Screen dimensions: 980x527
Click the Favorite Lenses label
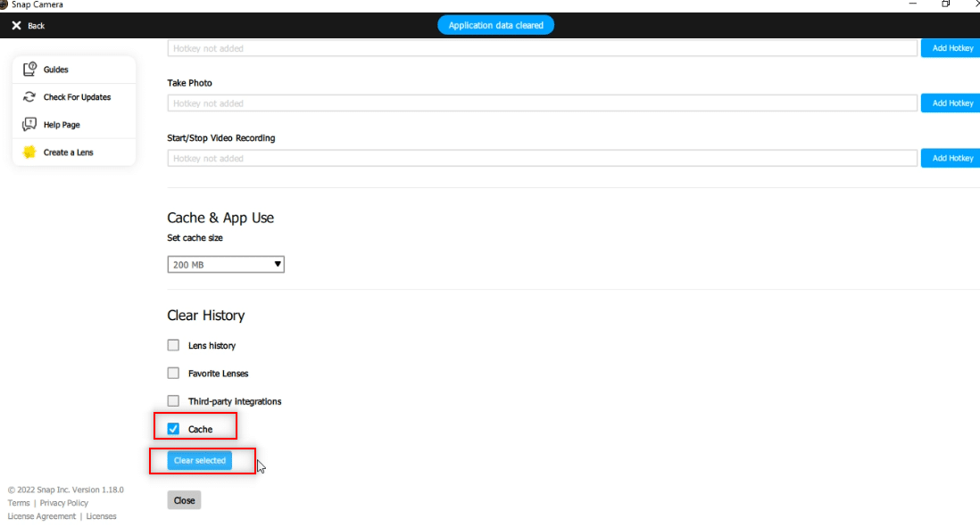point(218,374)
